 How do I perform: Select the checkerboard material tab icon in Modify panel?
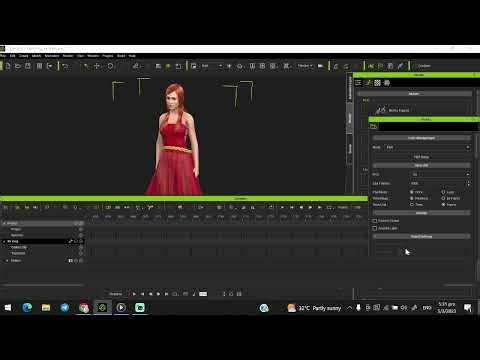click(377, 83)
